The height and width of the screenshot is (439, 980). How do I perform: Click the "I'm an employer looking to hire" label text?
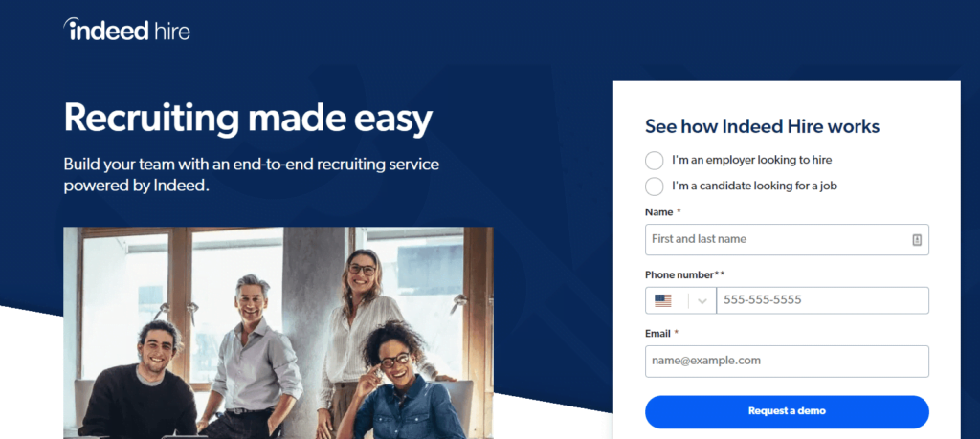[x=752, y=160]
